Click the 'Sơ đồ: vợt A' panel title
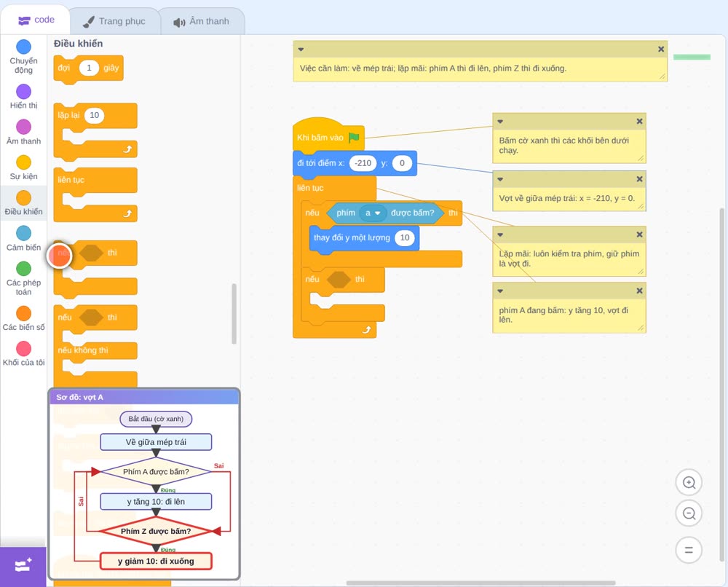 coord(80,397)
